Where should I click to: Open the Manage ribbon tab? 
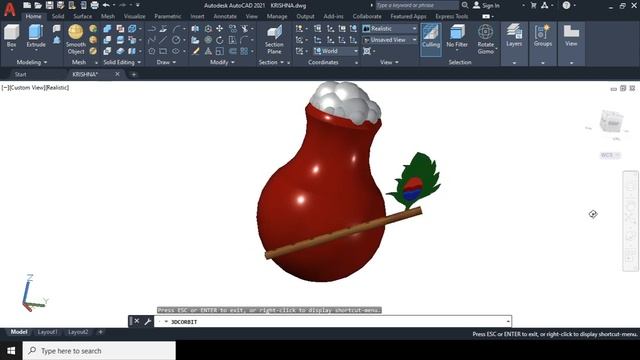point(277,16)
